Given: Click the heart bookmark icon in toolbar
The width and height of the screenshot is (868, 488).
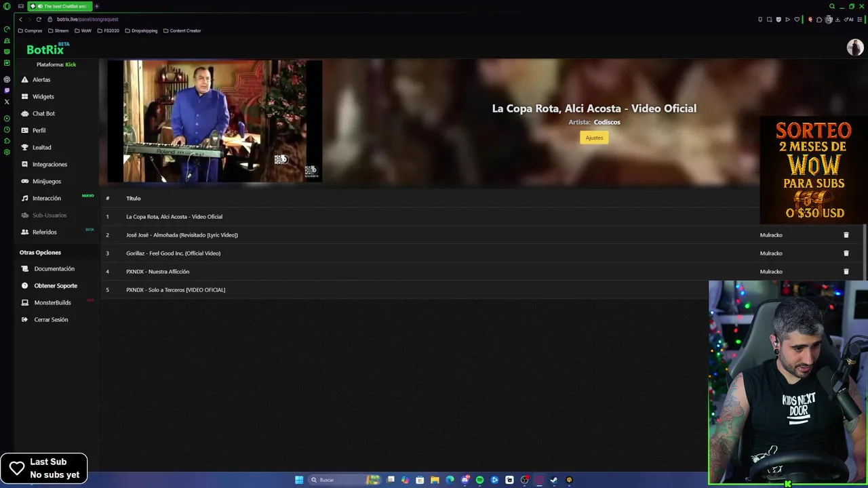Looking at the screenshot, I should pyautogui.click(x=797, y=19).
